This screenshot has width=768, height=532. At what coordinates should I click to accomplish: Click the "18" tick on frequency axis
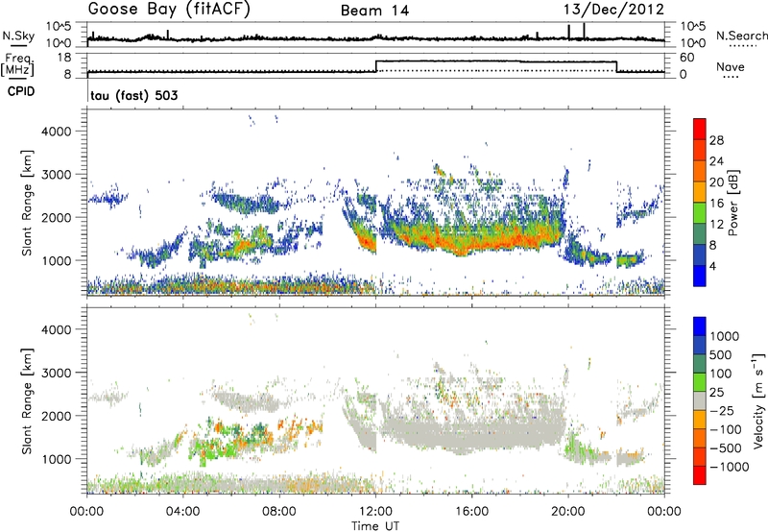pos(64,58)
